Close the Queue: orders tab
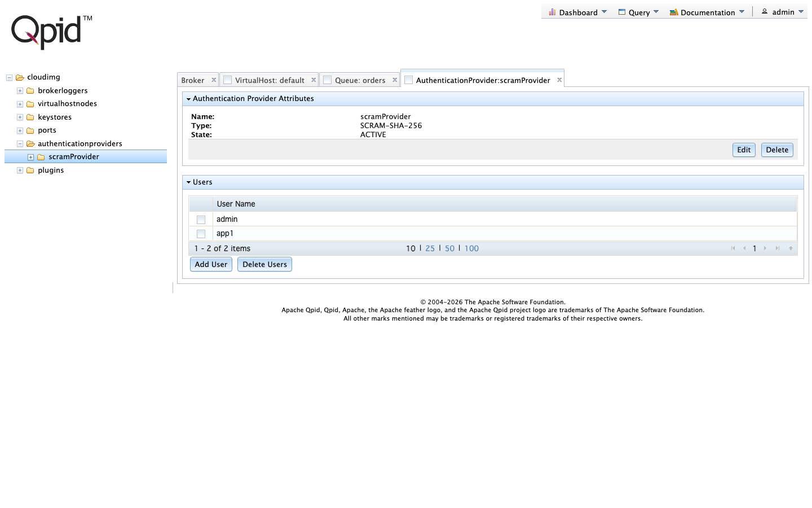812x508 pixels. click(x=395, y=80)
